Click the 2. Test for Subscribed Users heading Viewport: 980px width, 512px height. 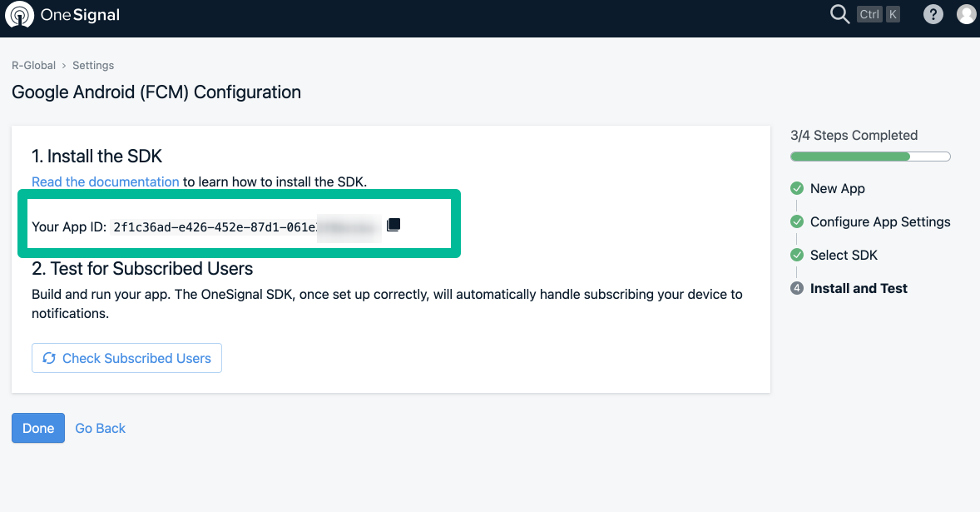142,268
